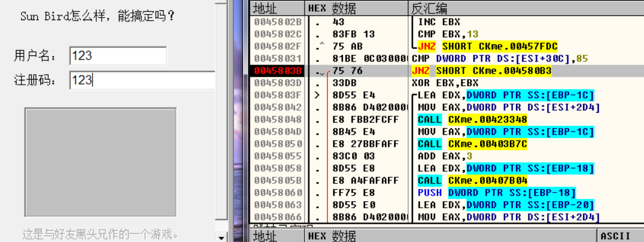Select the CALL CKme.00403B7C line
This screenshot has height=242, width=644.
tap(472, 144)
